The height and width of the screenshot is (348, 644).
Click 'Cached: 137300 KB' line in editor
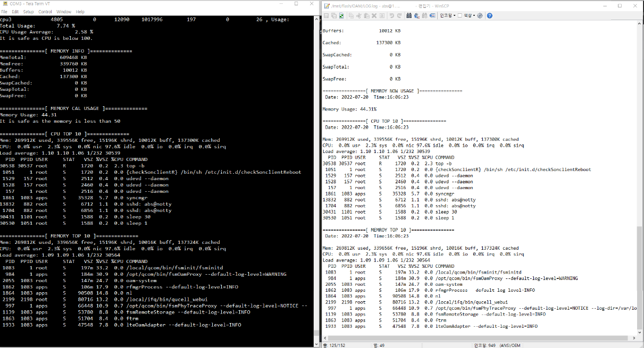[x=362, y=43]
